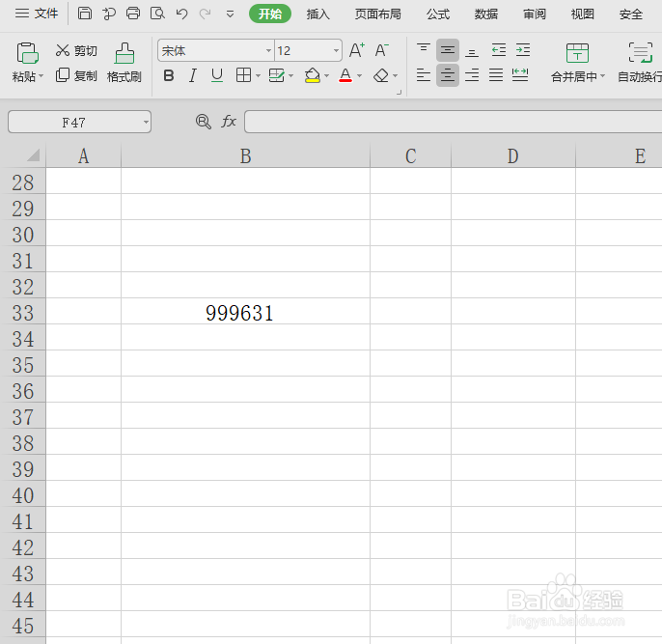Click the eraser clear icon
This screenshot has width=662, height=644.
click(x=381, y=75)
